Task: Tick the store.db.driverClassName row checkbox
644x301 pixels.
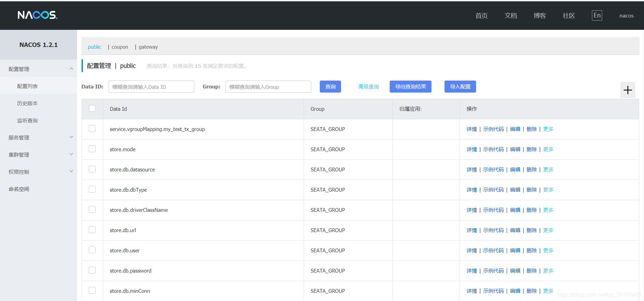Action: point(92,209)
